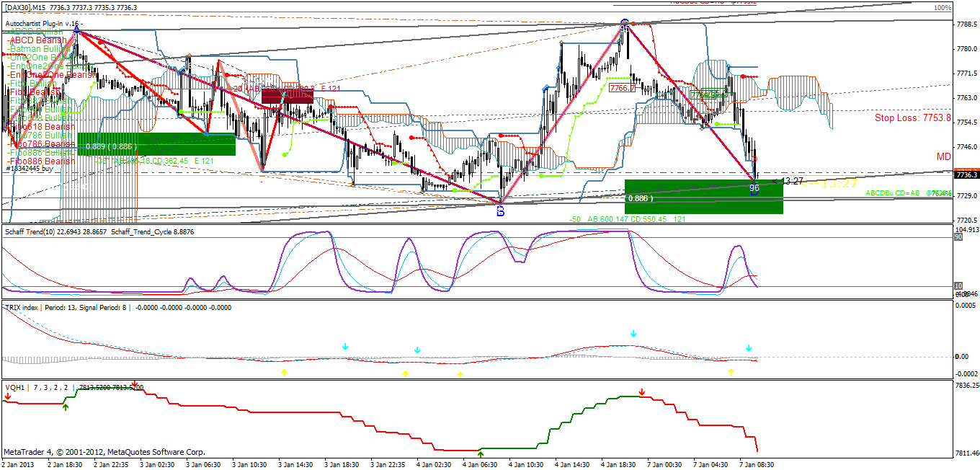Click the 4 Jan 06:30 time axis label
The image size is (980, 470).
pos(480,465)
